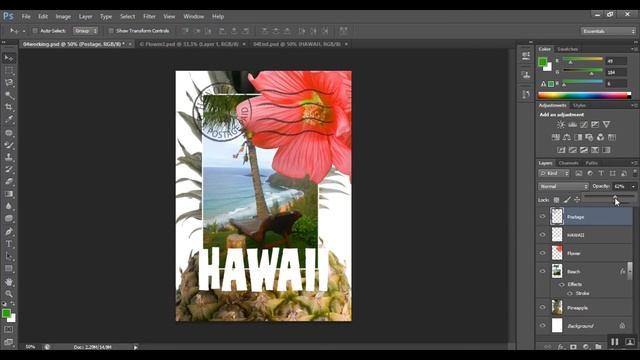This screenshot has height=360, width=640.
Task: Select the Clone Stamp tool
Action: click(9, 157)
